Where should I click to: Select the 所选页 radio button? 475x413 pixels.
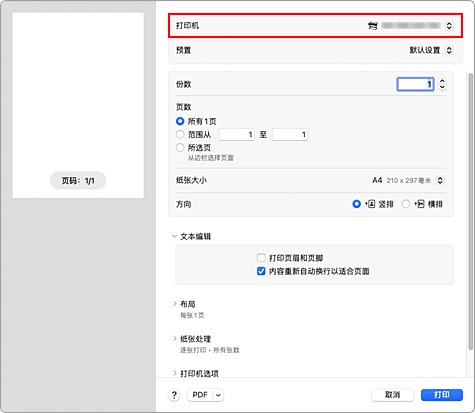[180, 147]
